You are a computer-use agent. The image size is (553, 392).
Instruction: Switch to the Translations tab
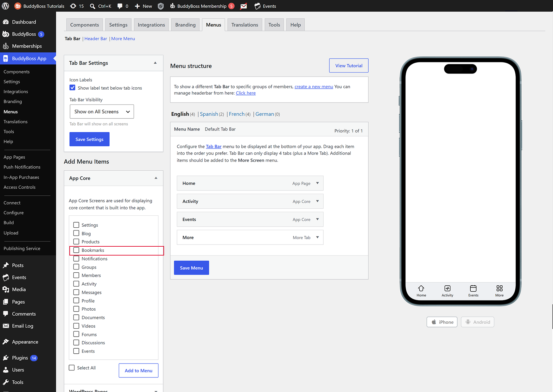(245, 25)
